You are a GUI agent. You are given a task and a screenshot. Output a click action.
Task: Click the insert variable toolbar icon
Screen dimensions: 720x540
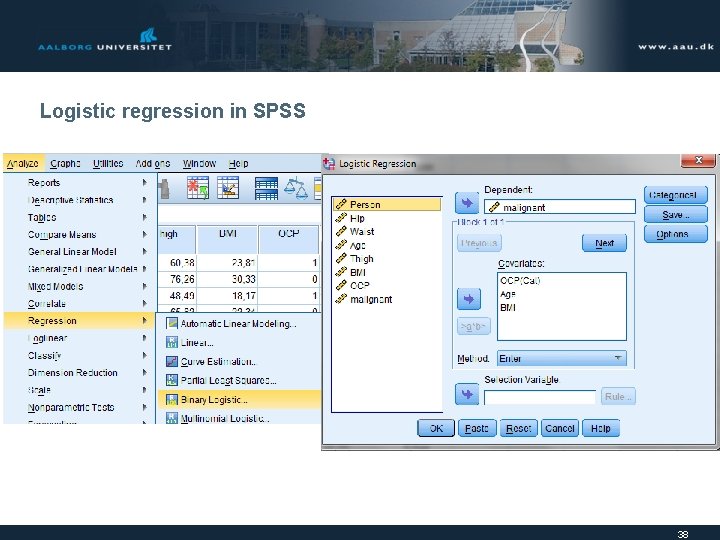click(x=228, y=188)
